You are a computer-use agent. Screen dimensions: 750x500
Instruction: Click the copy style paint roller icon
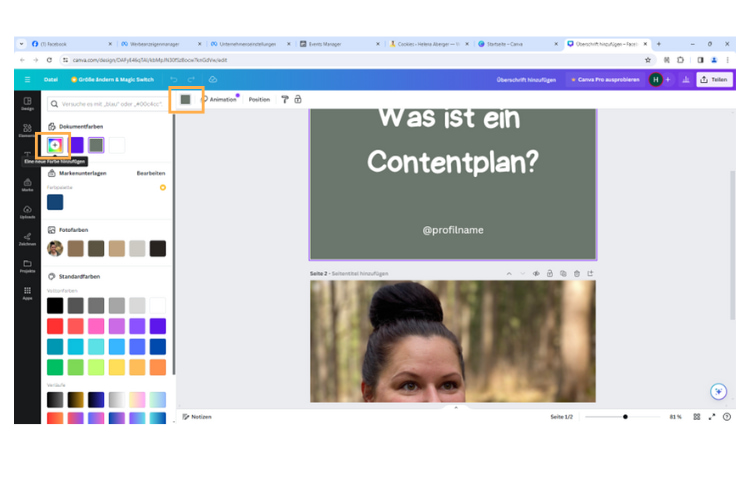[285, 99]
